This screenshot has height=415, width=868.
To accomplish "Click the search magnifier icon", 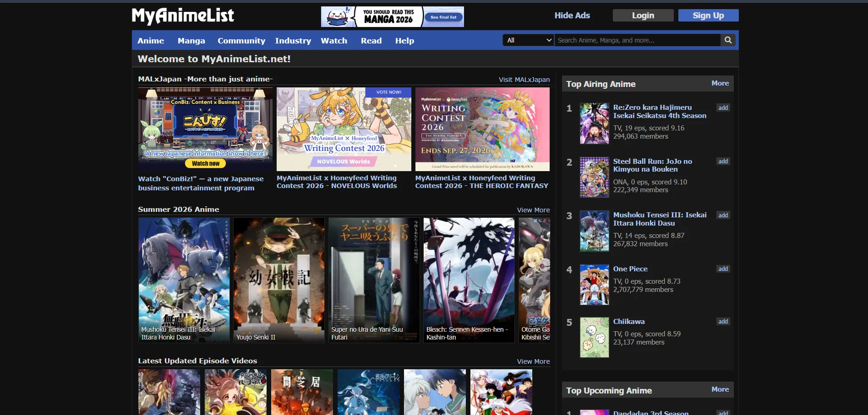I will coord(728,40).
